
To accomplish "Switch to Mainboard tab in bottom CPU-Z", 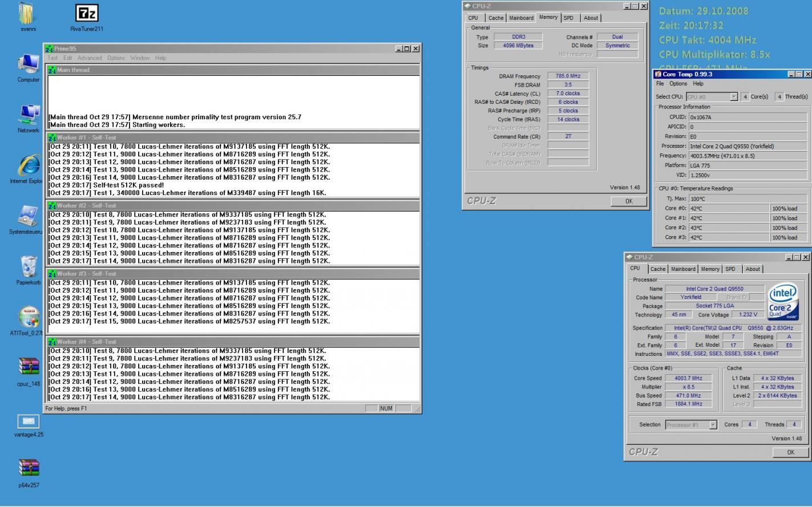I will coord(683,269).
